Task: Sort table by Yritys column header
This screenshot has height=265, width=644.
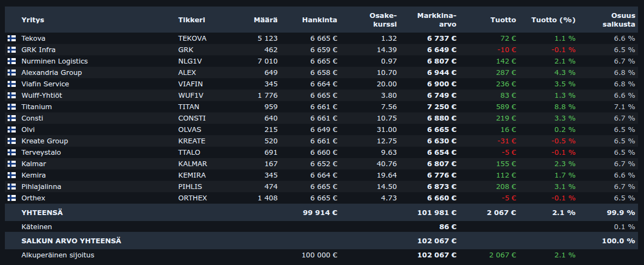Action: [x=33, y=20]
